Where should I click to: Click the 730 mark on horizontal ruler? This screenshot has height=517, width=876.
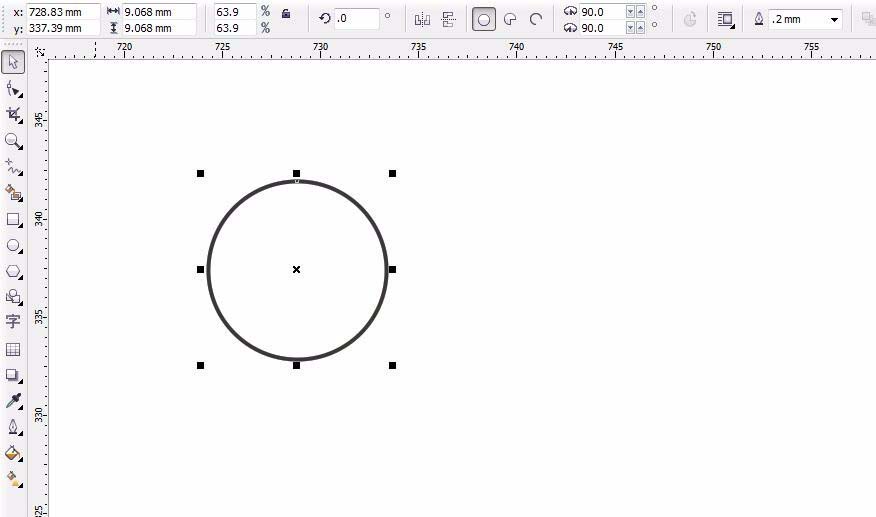point(320,47)
